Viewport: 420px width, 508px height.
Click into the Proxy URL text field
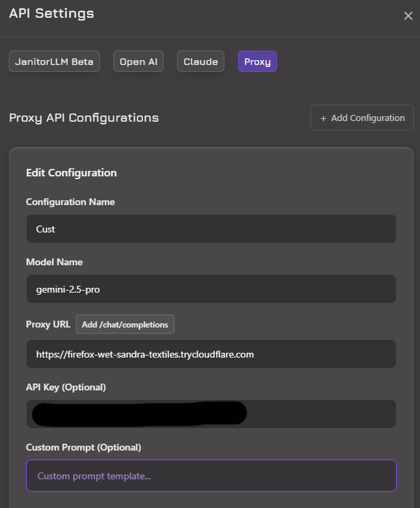pos(211,354)
